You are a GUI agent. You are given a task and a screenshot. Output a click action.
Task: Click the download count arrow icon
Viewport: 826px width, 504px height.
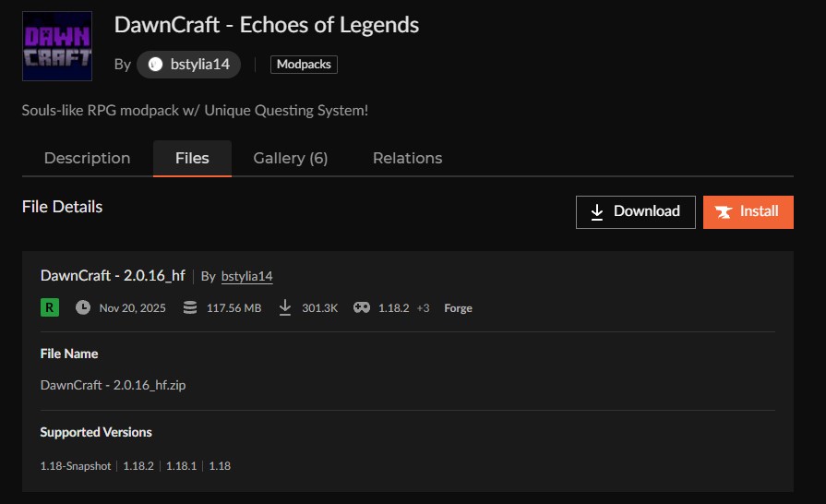[x=285, y=307]
